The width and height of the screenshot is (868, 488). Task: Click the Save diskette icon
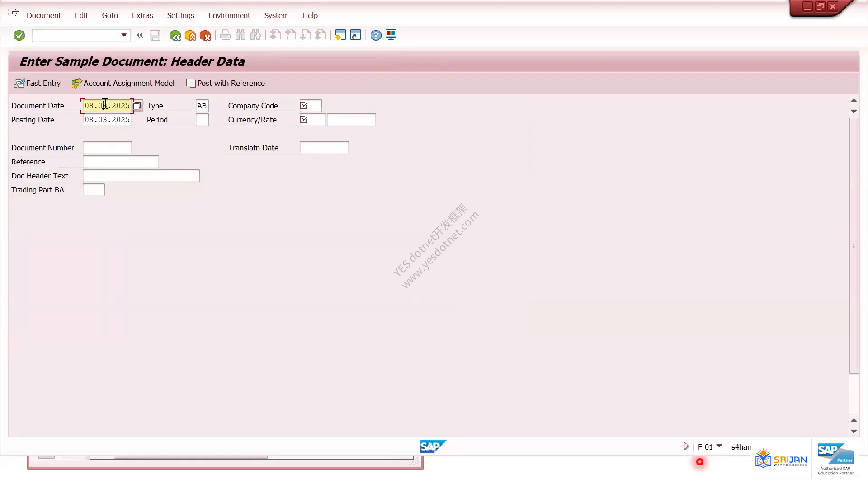point(155,35)
